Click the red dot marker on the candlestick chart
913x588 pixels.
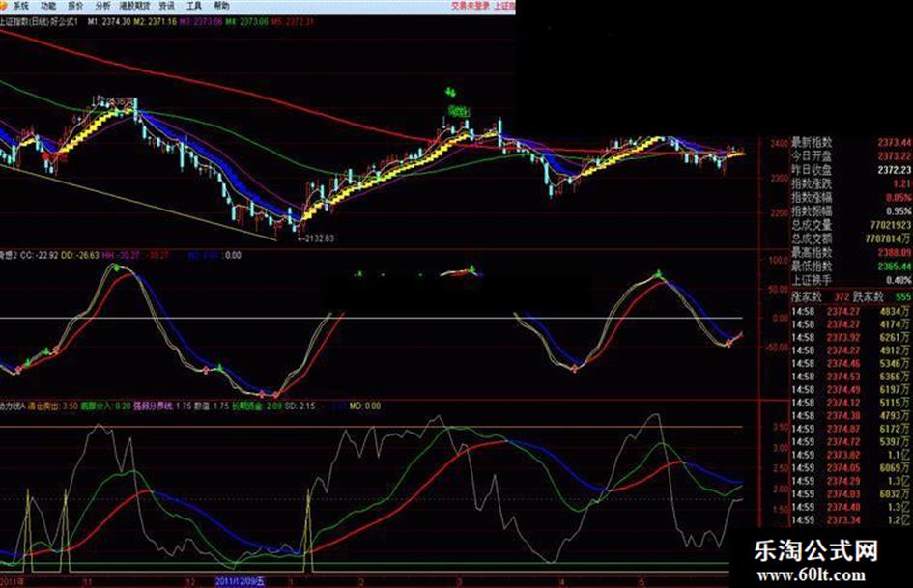pyautogui.click(x=46, y=155)
